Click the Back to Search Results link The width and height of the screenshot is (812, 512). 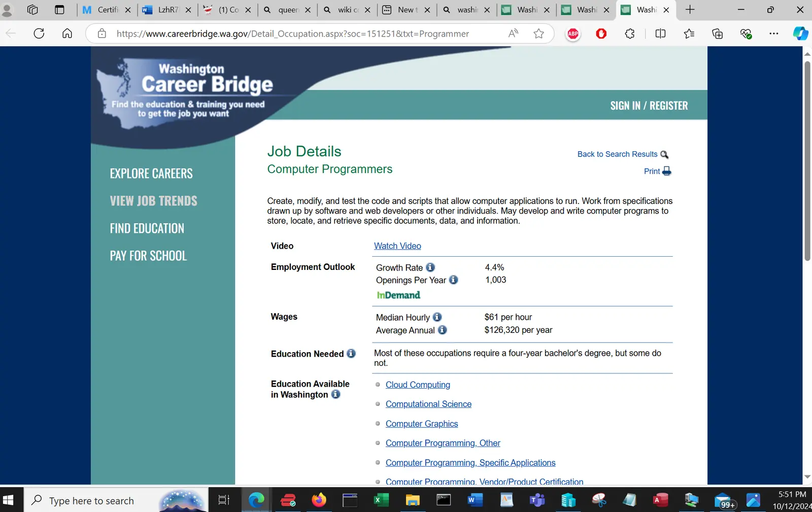[617, 154]
